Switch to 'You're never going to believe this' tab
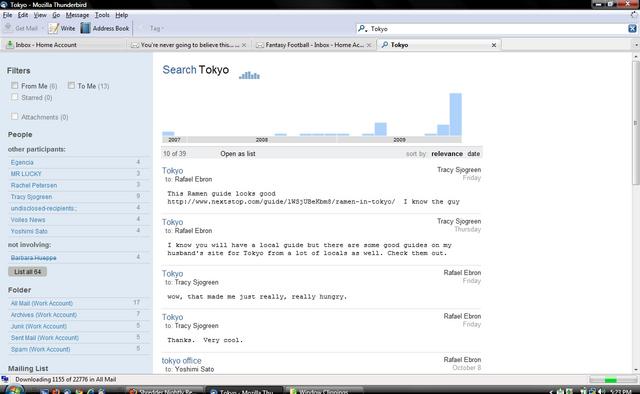This screenshot has height=394, width=640. (189, 45)
